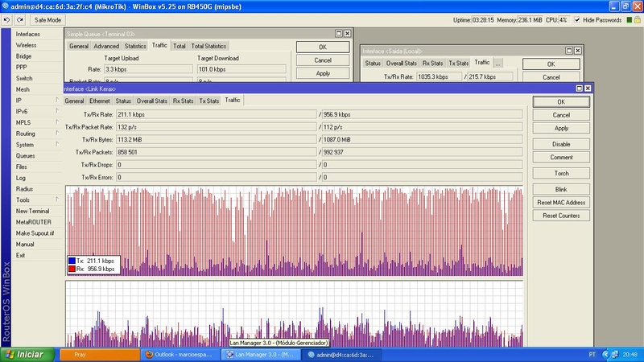644x362 pixels.
Task: Open Files from the sidebar
Action: point(22,167)
